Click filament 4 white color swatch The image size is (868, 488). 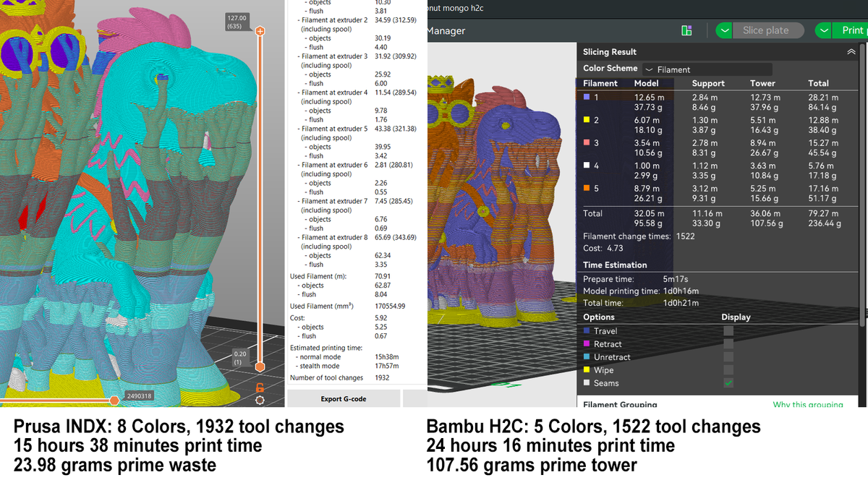coord(587,166)
